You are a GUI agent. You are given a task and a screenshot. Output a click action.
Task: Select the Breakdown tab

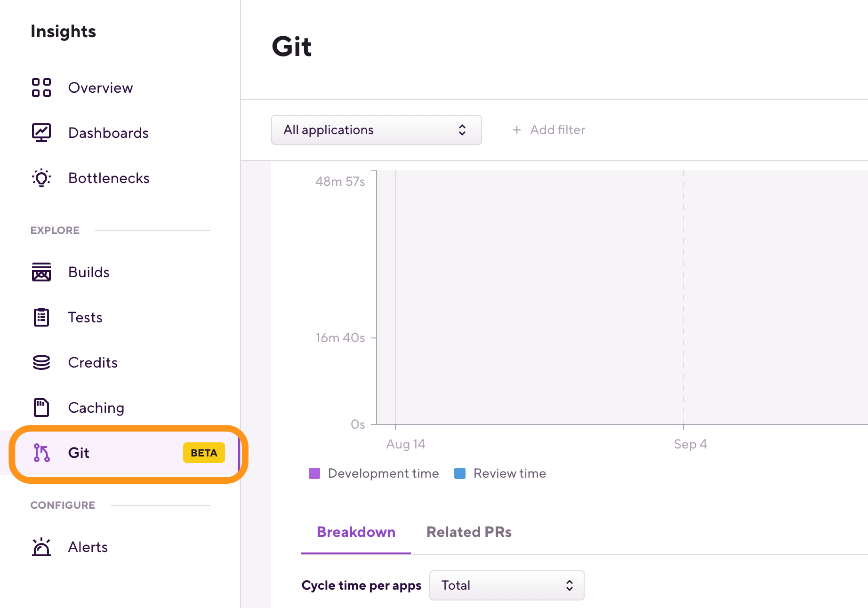pos(356,532)
